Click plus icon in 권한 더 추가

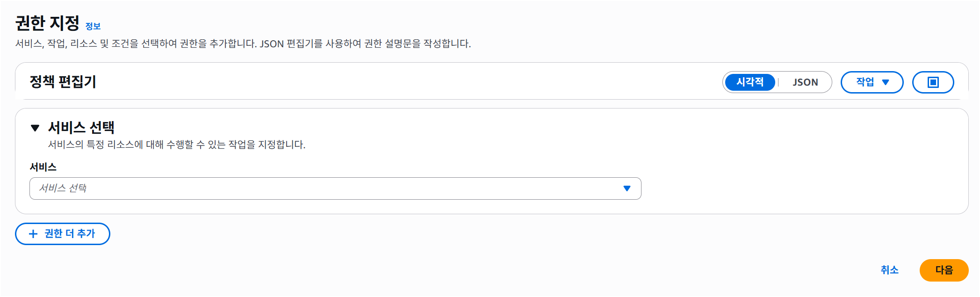click(x=33, y=234)
